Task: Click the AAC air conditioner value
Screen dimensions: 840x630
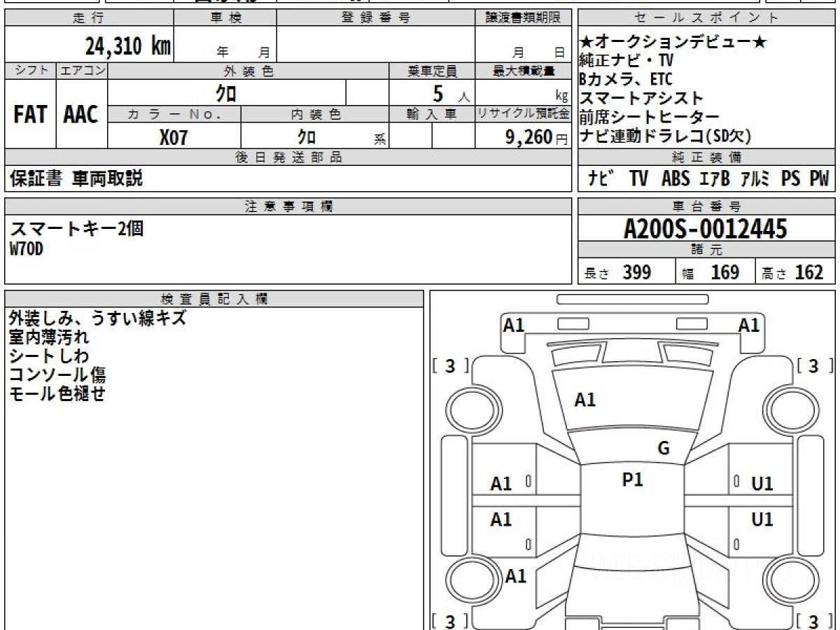Action: [x=81, y=115]
